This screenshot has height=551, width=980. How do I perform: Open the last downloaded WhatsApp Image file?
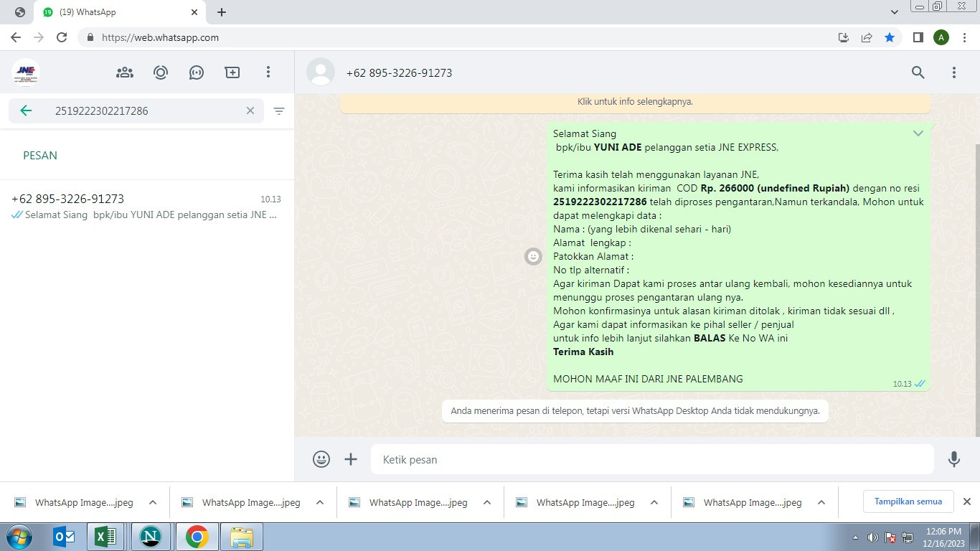(x=743, y=502)
